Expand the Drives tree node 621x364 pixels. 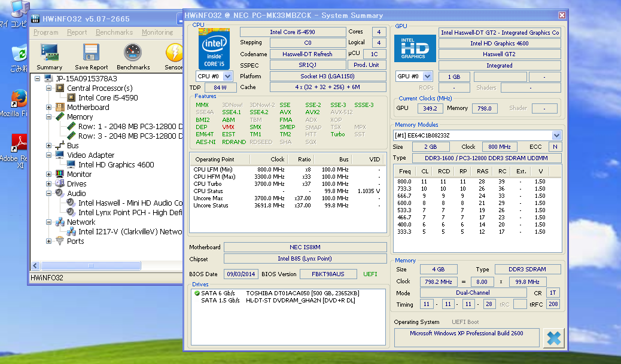49,184
